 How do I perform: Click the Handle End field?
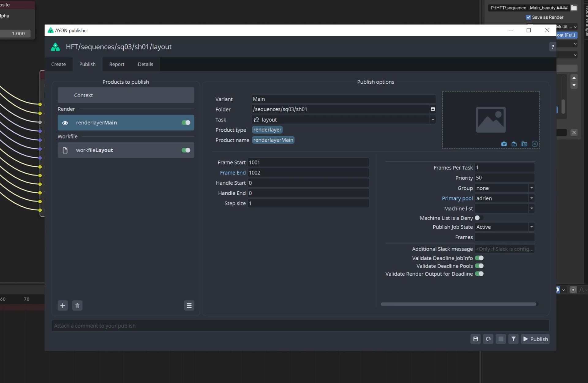[308, 193]
